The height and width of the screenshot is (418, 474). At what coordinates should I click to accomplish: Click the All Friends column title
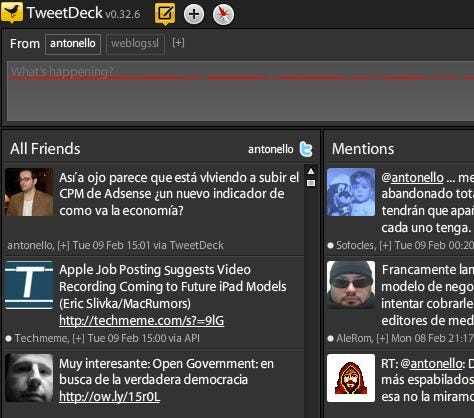(45, 149)
